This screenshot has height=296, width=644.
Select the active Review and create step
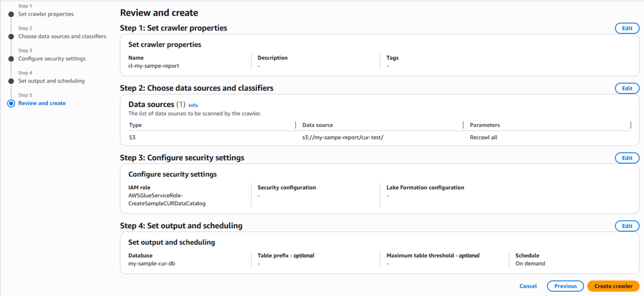(x=42, y=103)
